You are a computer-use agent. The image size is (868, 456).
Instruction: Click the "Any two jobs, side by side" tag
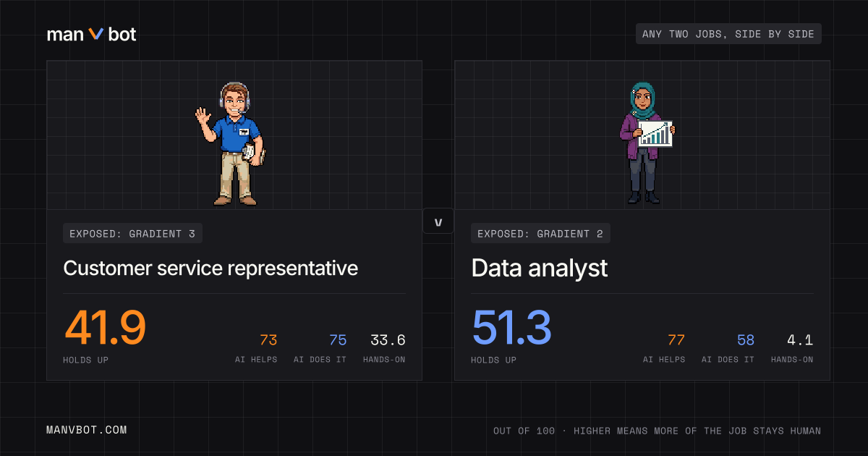click(728, 34)
